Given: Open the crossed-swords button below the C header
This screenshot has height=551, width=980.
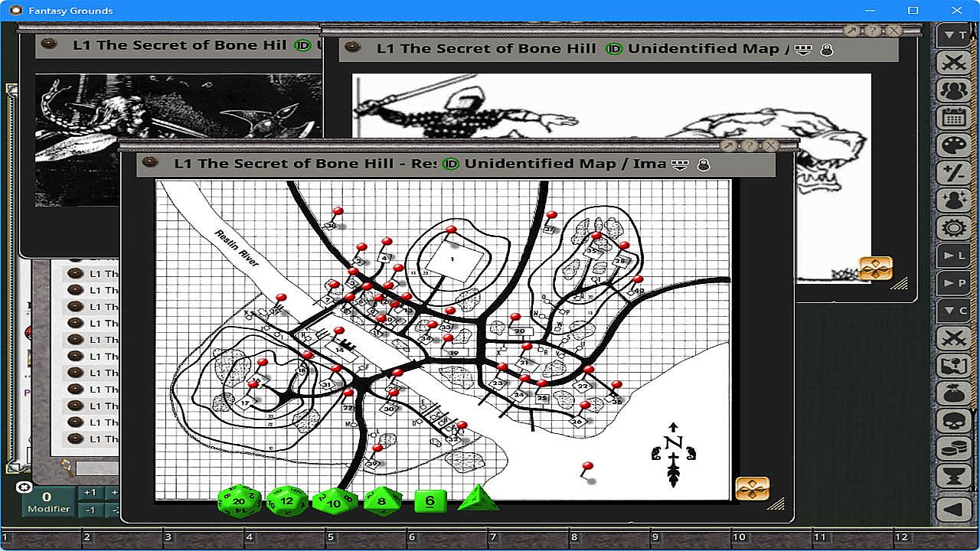Looking at the screenshot, I should click(954, 337).
